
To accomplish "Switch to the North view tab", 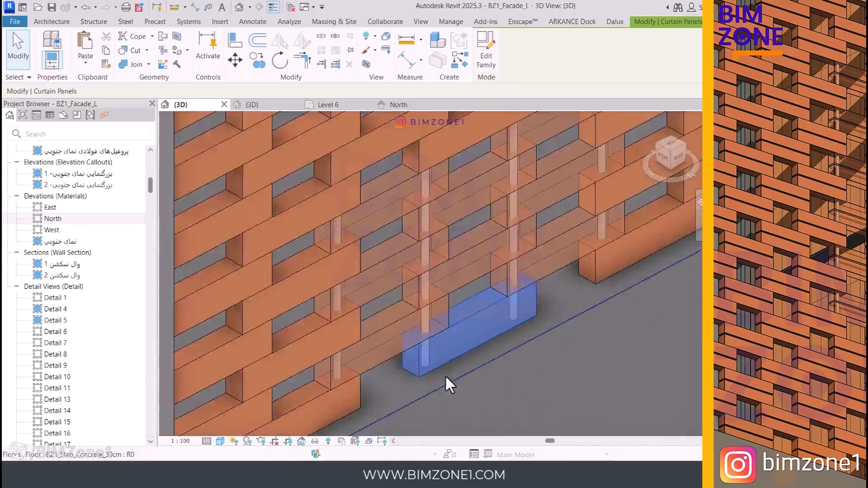I will point(398,104).
